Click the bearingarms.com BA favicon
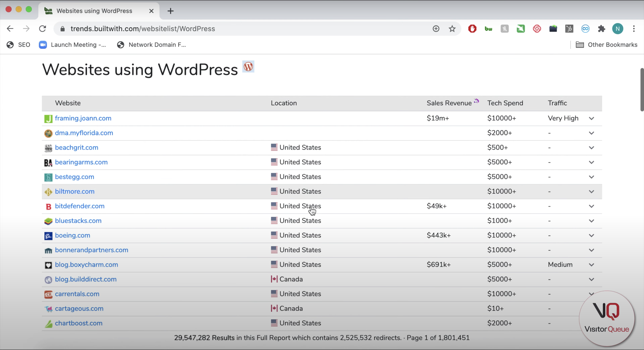The height and width of the screenshot is (350, 644). point(48,163)
